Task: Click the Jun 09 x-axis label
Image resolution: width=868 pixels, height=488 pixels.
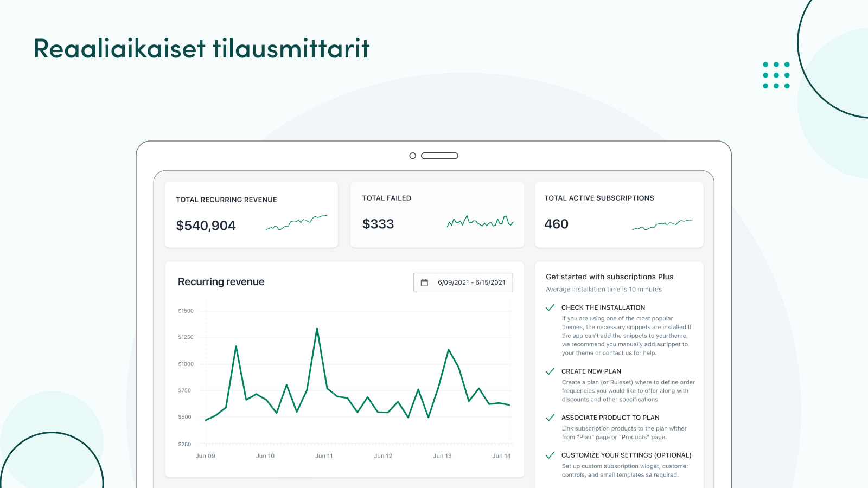Action: 206,456
